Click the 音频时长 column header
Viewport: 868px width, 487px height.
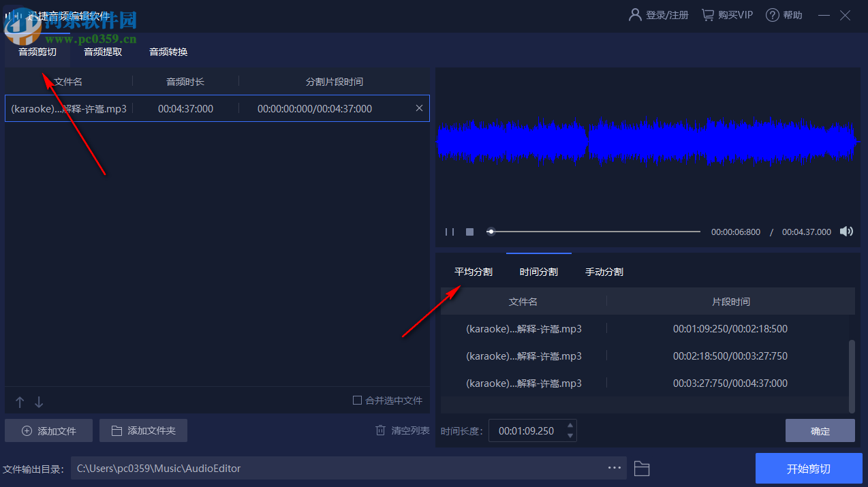click(x=185, y=82)
